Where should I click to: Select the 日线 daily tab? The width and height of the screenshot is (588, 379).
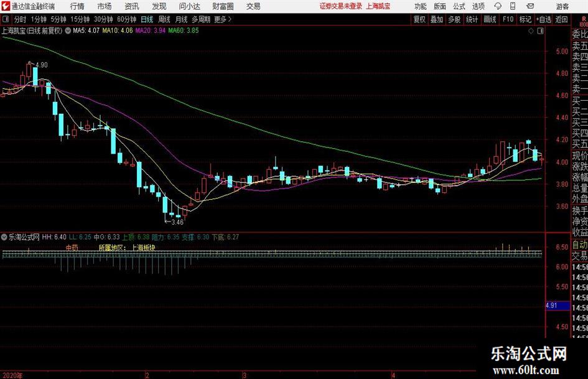tap(147, 19)
